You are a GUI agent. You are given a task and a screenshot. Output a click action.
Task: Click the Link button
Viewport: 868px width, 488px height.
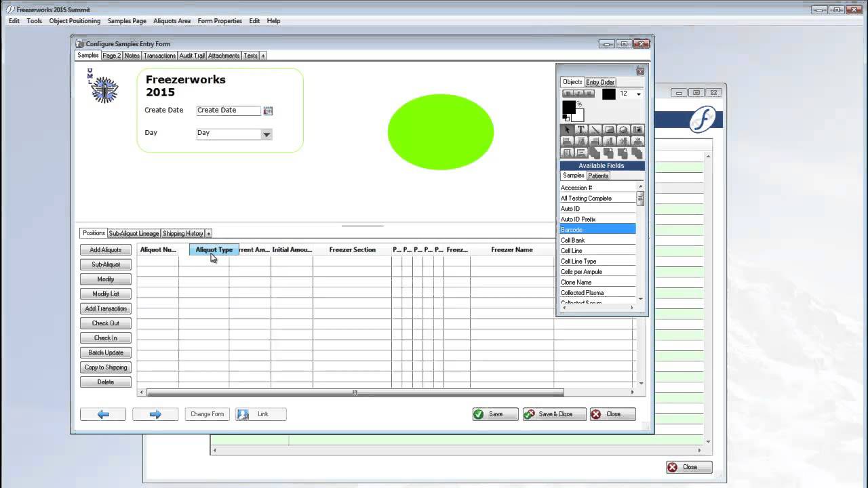click(261, 414)
